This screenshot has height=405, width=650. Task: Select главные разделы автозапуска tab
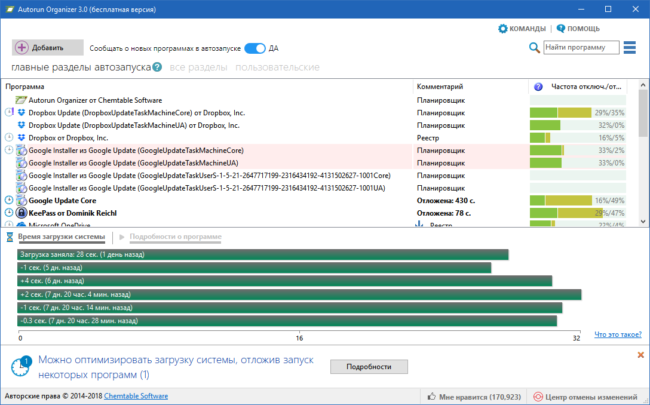(81, 67)
